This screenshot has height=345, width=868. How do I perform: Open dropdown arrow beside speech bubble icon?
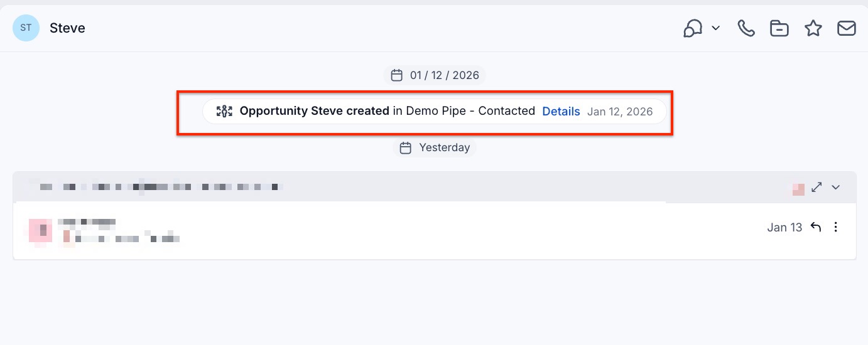click(x=715, y=28)
